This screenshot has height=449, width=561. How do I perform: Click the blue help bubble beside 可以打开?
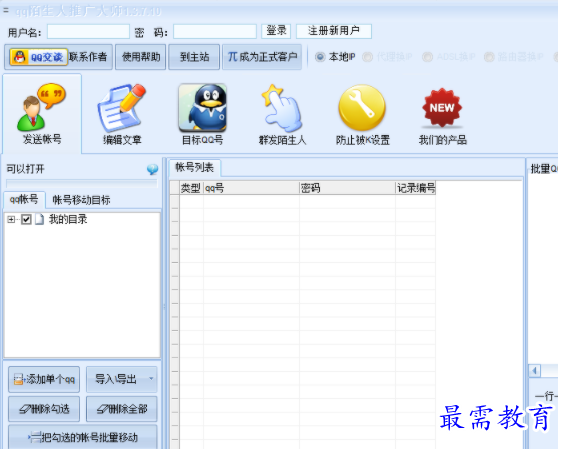pos(152,169)
